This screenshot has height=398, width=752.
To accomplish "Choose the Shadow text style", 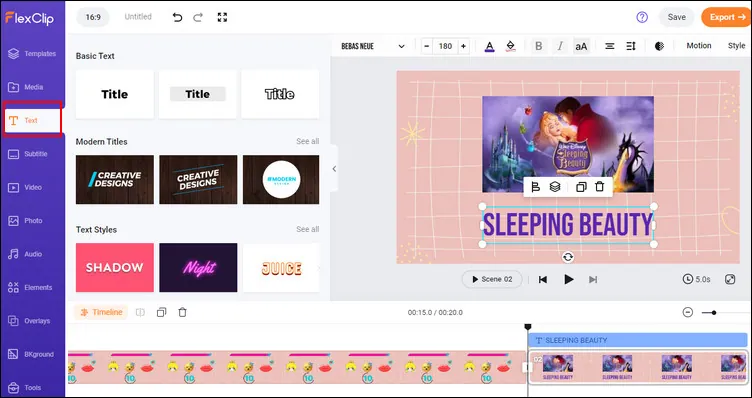I will point(115,268).
